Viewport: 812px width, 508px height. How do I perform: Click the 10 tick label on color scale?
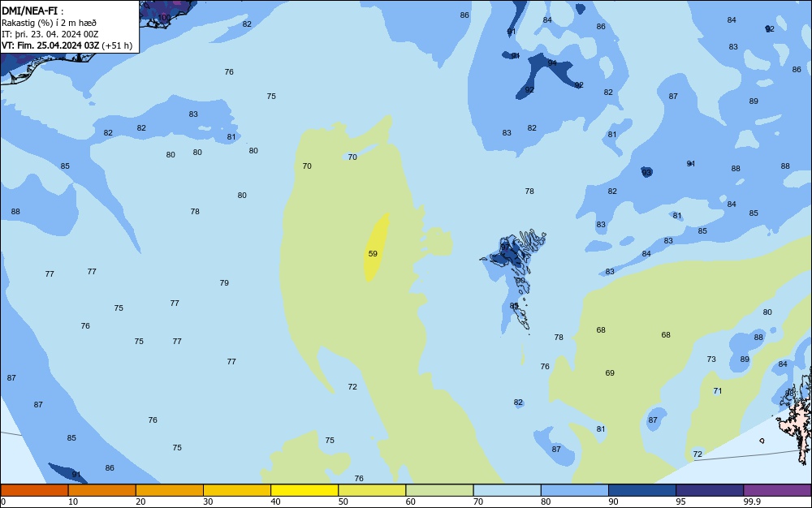pos(73,502)
